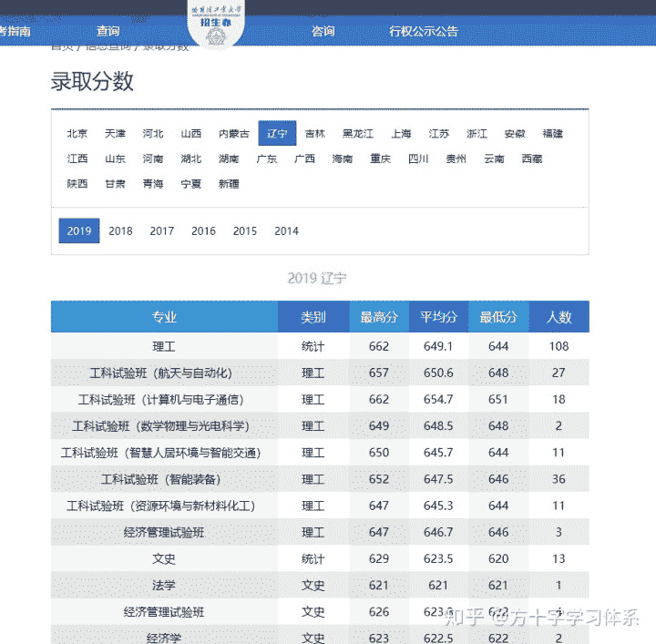Click the 最高分 column header
Viewport: 656px width, 644px height.
point(379,317)
